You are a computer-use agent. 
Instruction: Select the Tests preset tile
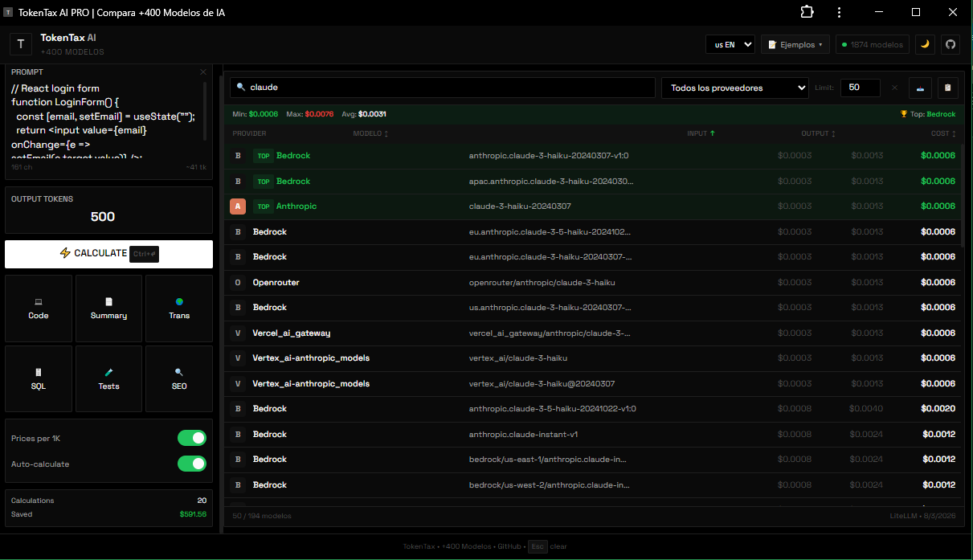108,379
